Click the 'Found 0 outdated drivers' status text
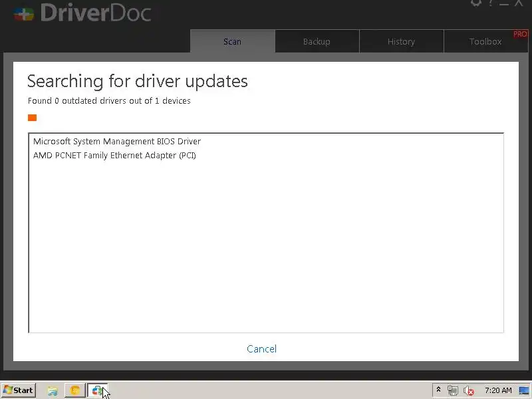Screen dimensions: 532x399 [109, 101]
